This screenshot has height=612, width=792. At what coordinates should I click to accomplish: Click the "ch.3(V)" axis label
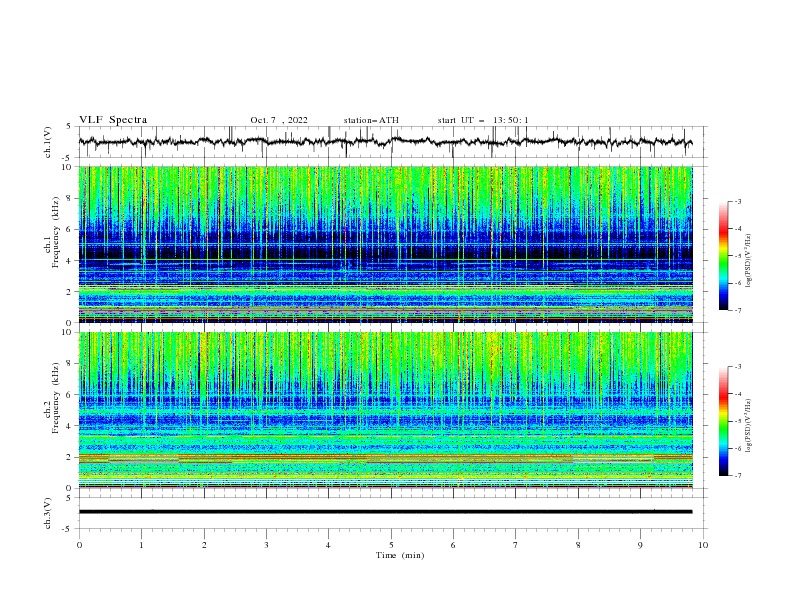[x=48, y=513]
